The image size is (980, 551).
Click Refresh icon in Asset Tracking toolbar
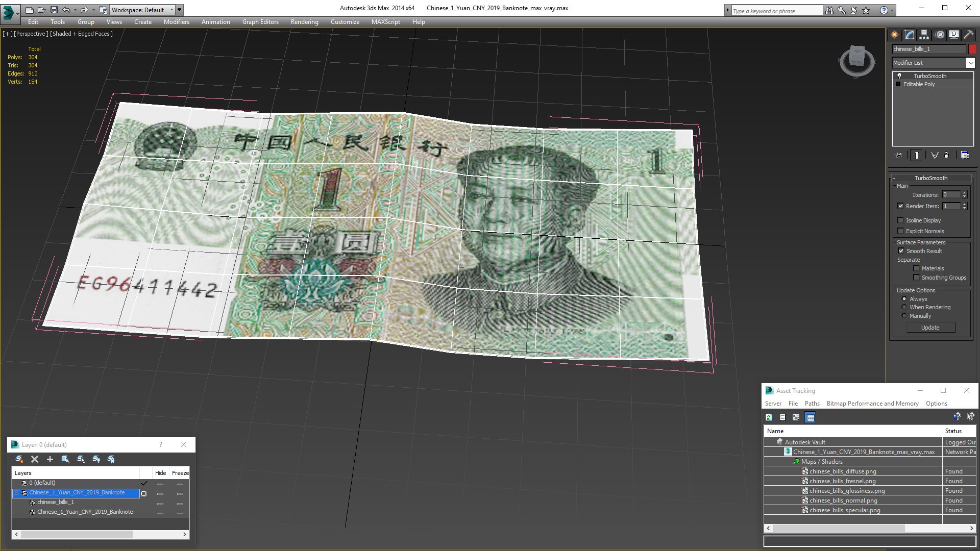[769, 417]
